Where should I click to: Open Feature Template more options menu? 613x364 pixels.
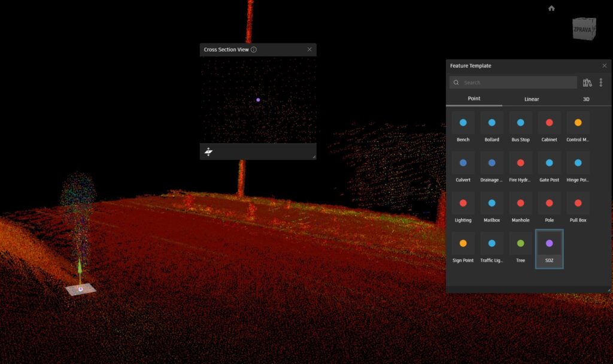[601, 83]
